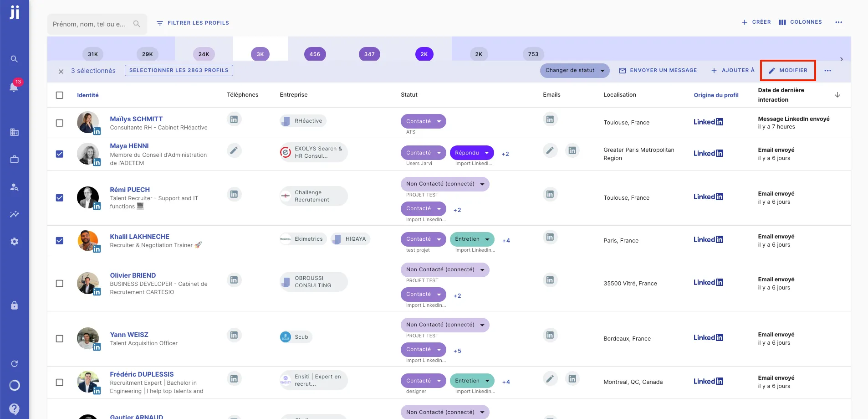The width and height of the screenshot is (868, 419).
Task: Open the Changer de statut dropdown
Action: pos(574,70)
